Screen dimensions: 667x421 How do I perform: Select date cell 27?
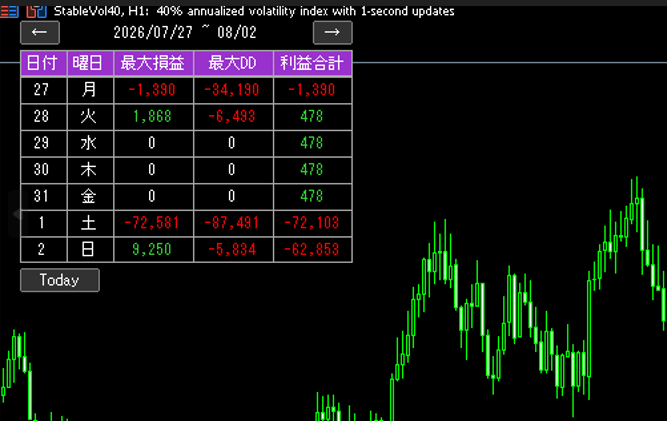pos(43,90)
